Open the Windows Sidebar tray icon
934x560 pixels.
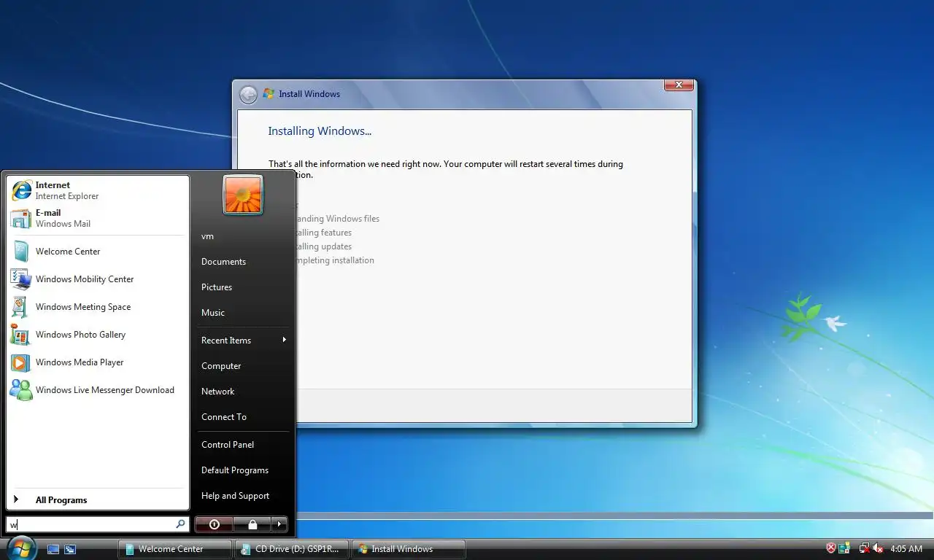[x=844, y=548]
